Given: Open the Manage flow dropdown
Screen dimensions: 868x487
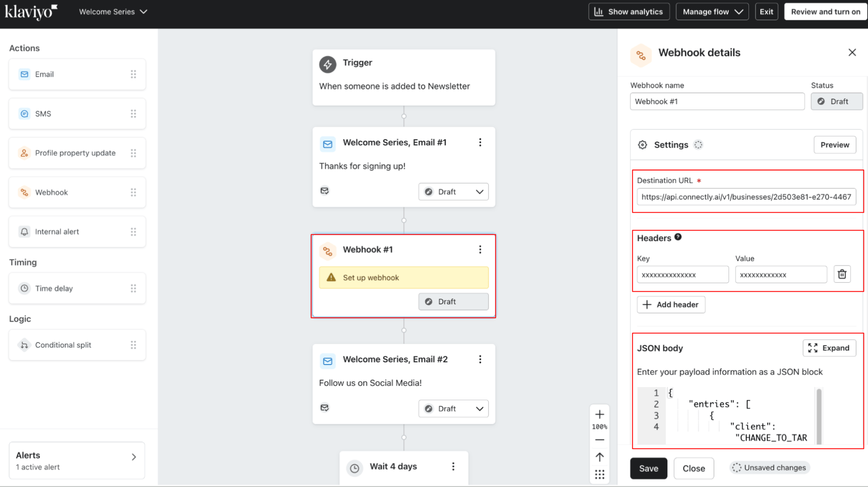Looking at the screenshot, I should click(712, 12).
